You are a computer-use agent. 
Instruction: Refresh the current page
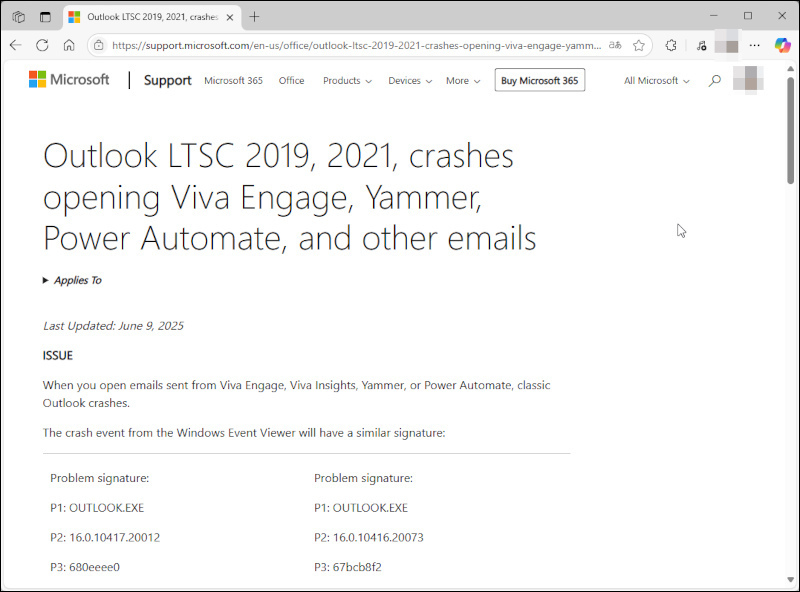pos(42,45)
